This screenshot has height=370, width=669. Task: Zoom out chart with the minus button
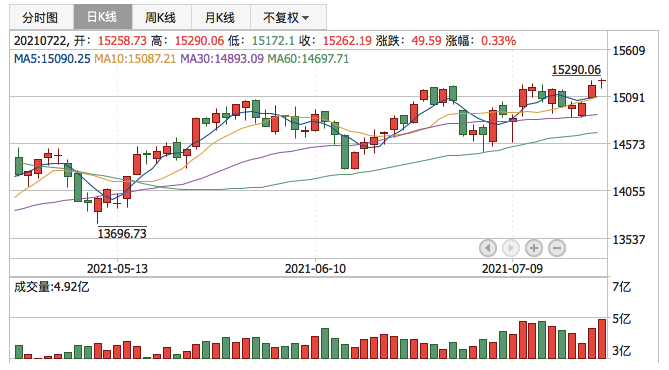click(557, 248)
